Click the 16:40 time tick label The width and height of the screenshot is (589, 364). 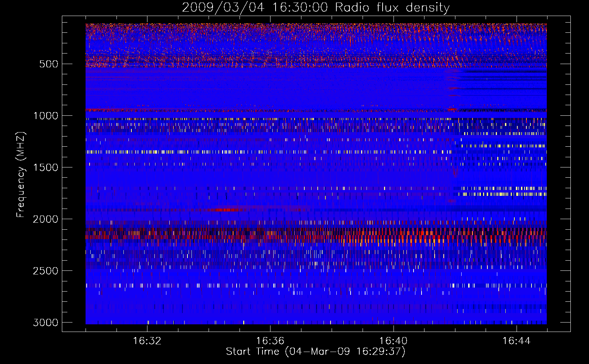pos(393,341)
